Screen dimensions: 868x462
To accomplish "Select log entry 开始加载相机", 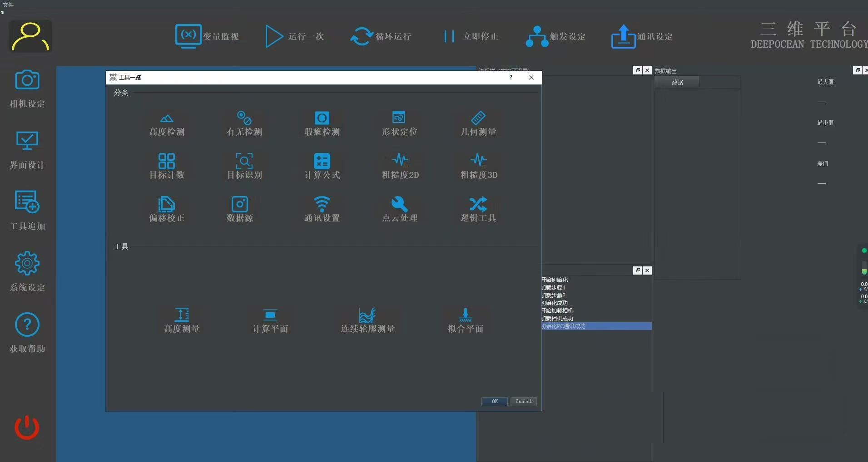I will point(597,310).
